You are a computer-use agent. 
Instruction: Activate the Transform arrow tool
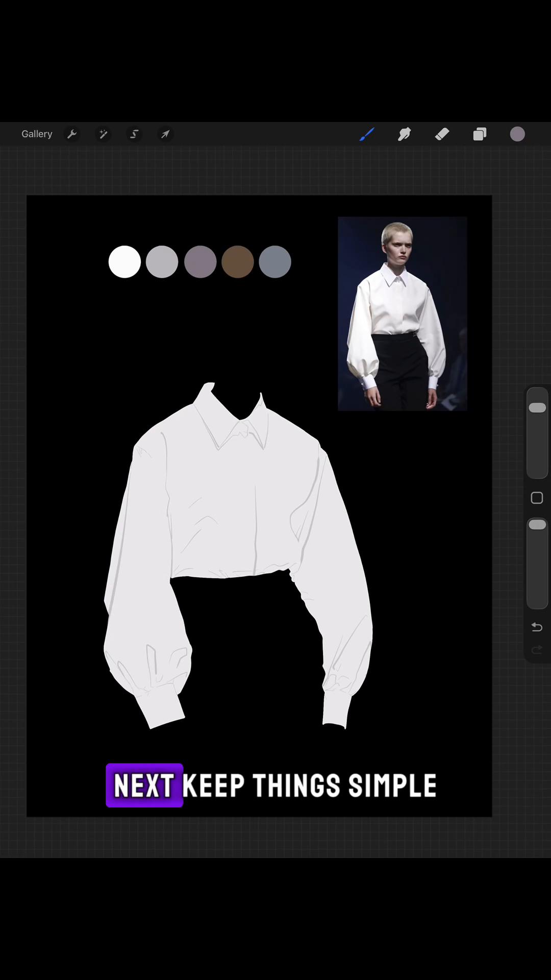[x=165, y=134]
